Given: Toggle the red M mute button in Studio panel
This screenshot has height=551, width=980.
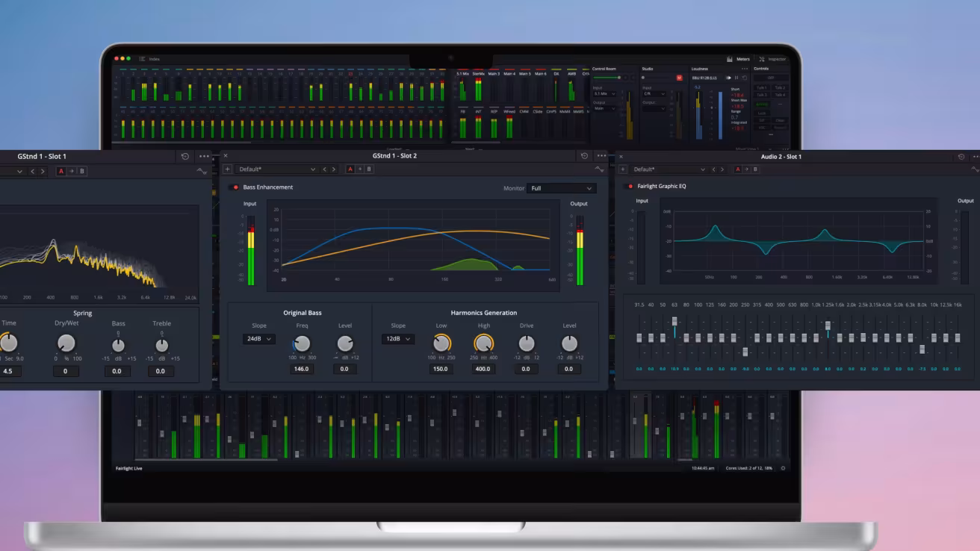Looking at the screenshot, I should tap(679, 78).
